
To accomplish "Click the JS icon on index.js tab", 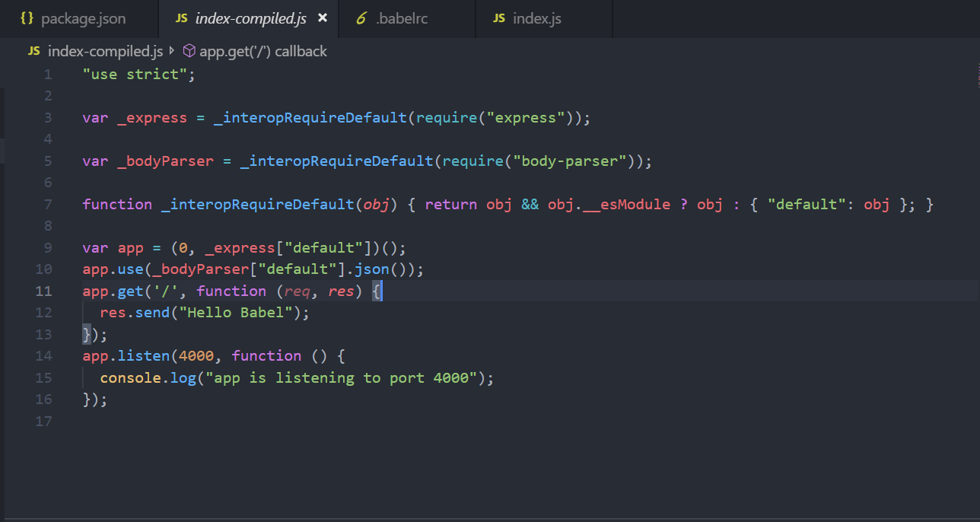I will 498,18.
